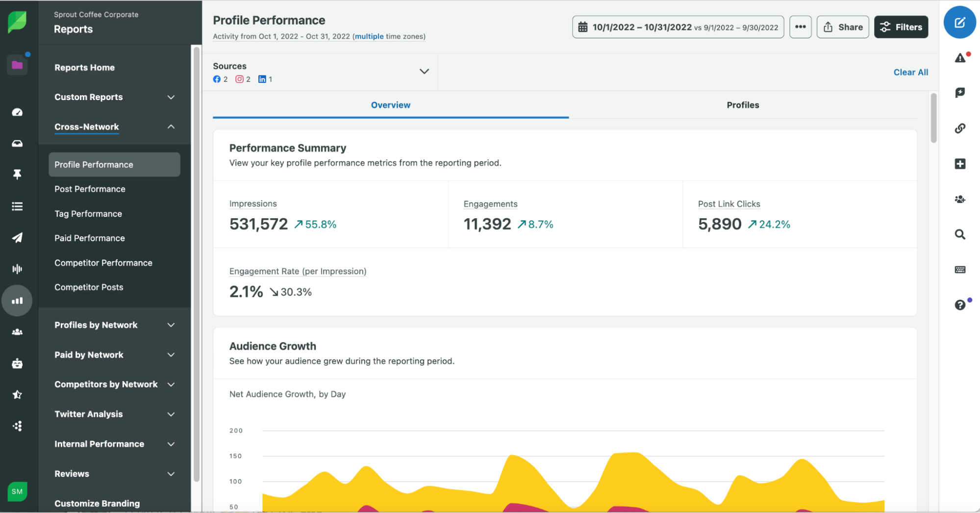The width and height of the screenshot is (980, 513).
Task: Click the Clear All link
Action: (910, 72)
